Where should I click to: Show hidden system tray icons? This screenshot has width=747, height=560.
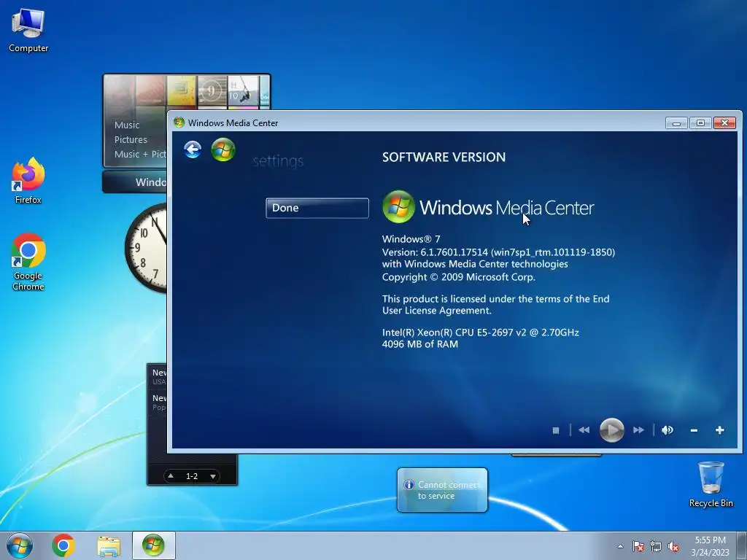tap(620, 547)
